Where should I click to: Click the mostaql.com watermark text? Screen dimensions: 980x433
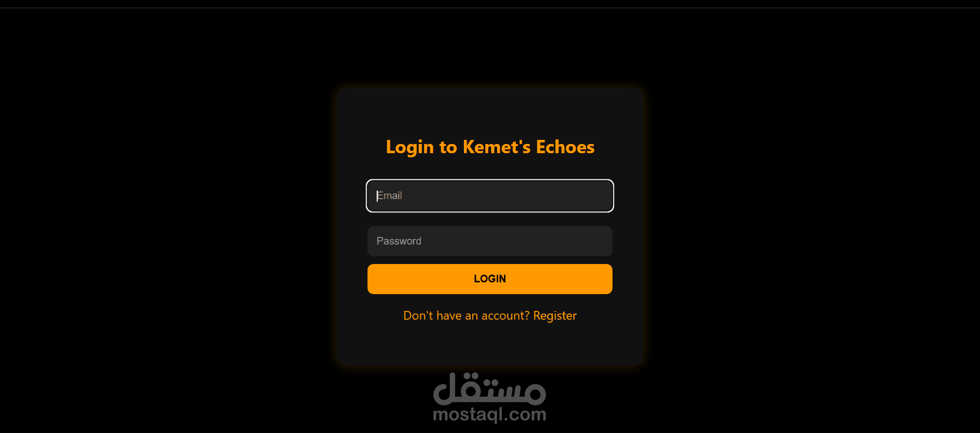489,414
